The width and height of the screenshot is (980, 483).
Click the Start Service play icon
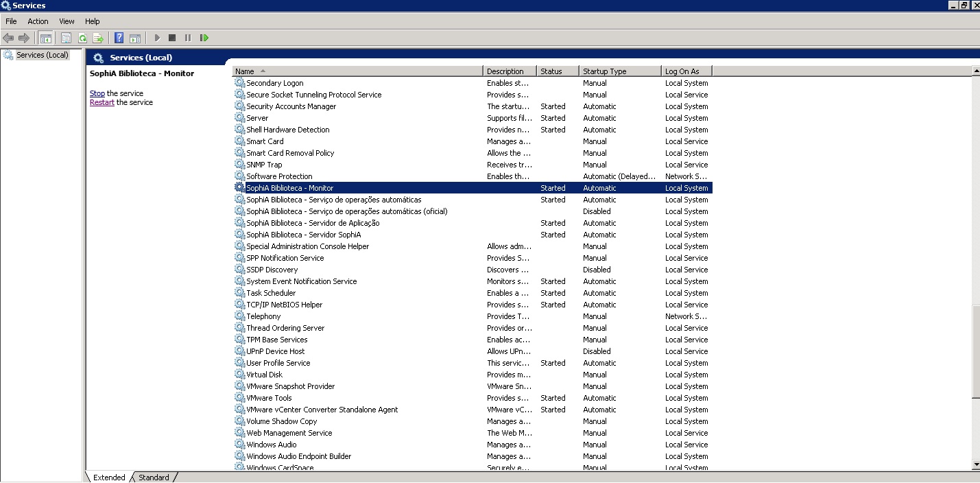tap(157, 38)
